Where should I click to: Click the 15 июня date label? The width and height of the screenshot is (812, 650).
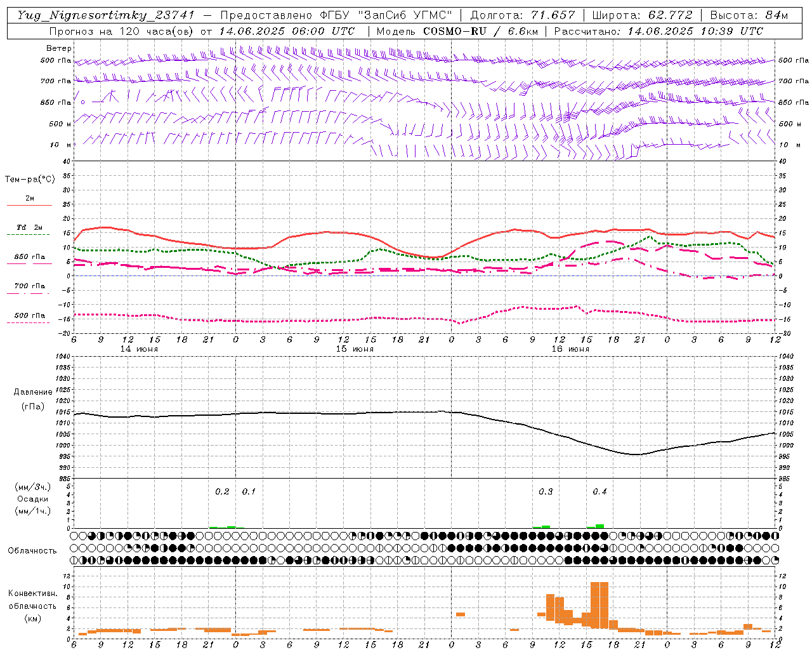[x=355, y=349]
